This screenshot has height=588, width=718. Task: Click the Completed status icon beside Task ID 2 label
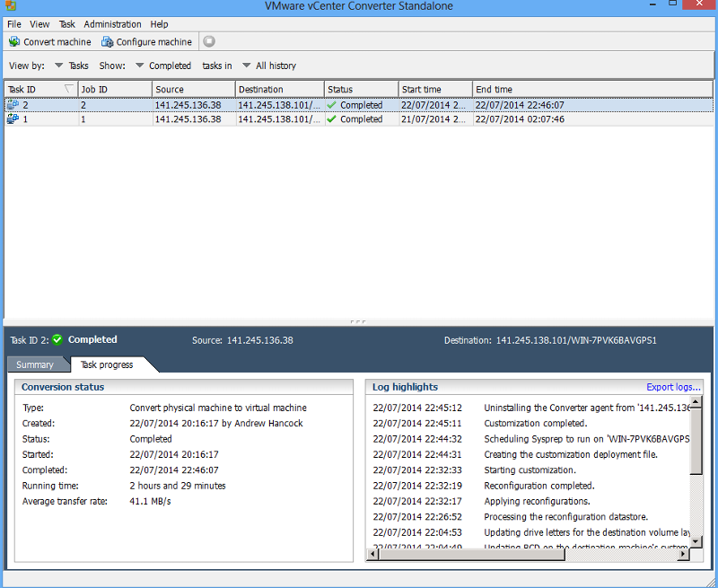[x=57, y=339]
